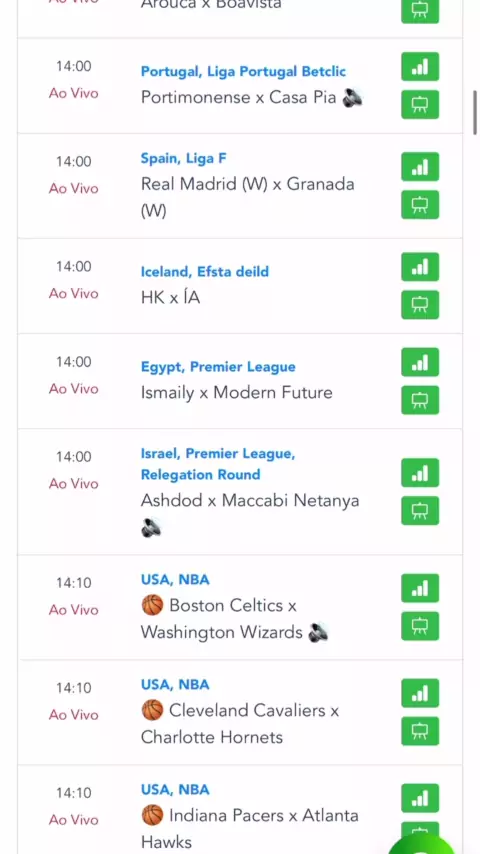Open Spain, Liga F league link
Viewport: 480px width, 854px height.
(183, 158)
